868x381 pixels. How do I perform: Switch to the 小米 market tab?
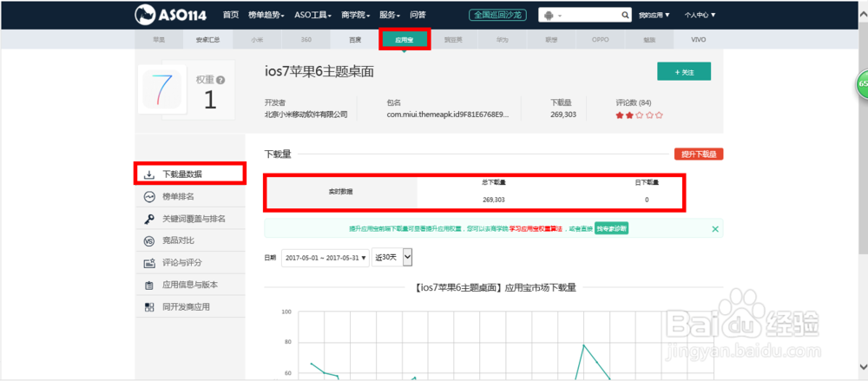tap(257, 40)
